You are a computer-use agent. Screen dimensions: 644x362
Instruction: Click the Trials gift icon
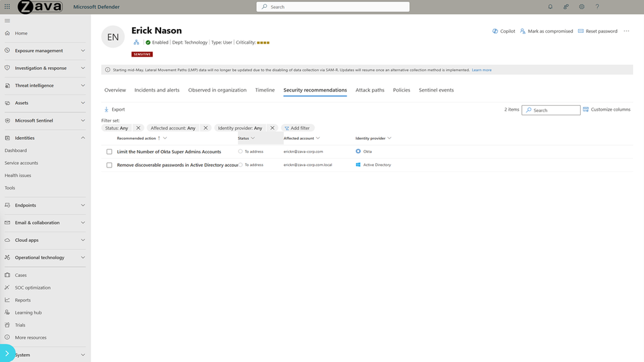click(7, 325)
